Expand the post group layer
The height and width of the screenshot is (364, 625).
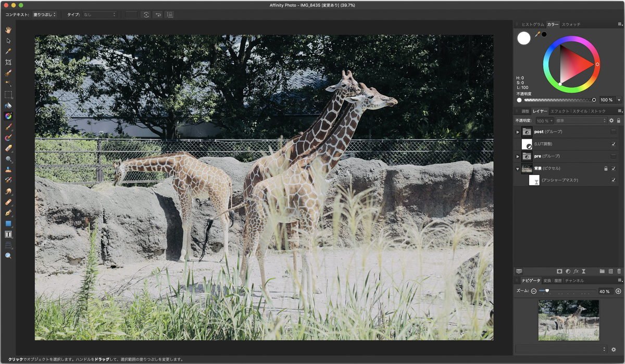coord(518,132)
